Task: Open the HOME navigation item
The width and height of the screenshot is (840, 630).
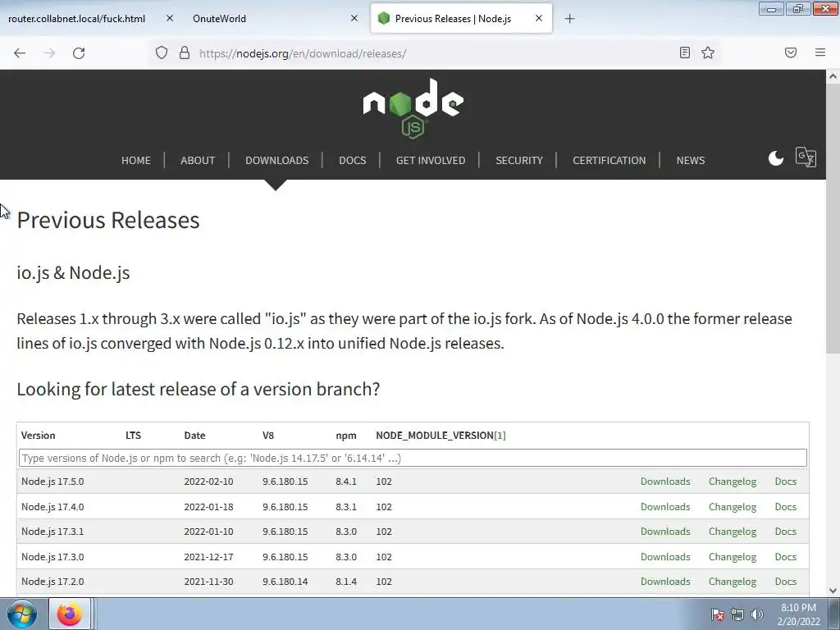Action: click(x=136, y=160)
